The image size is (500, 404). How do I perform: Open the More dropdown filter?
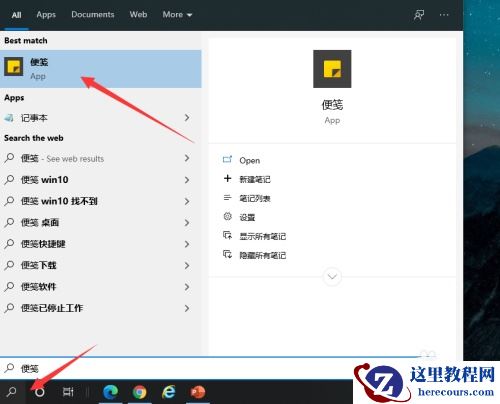(x=177, y=15)
